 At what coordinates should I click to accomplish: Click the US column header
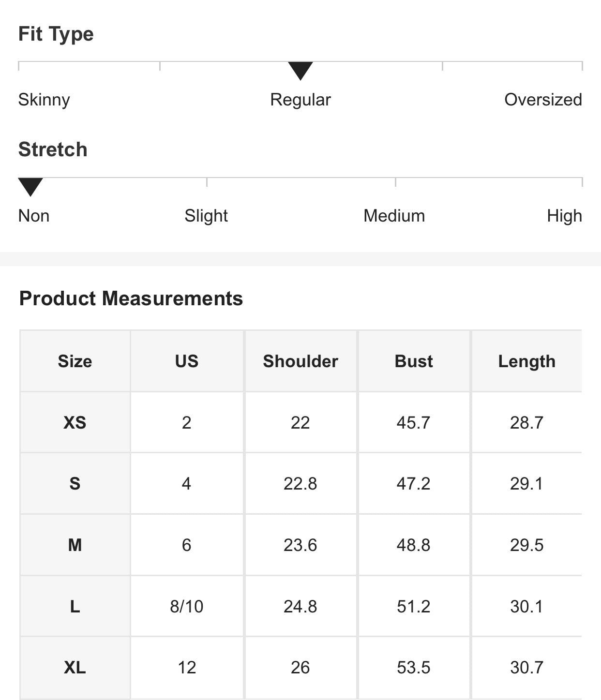186,361
